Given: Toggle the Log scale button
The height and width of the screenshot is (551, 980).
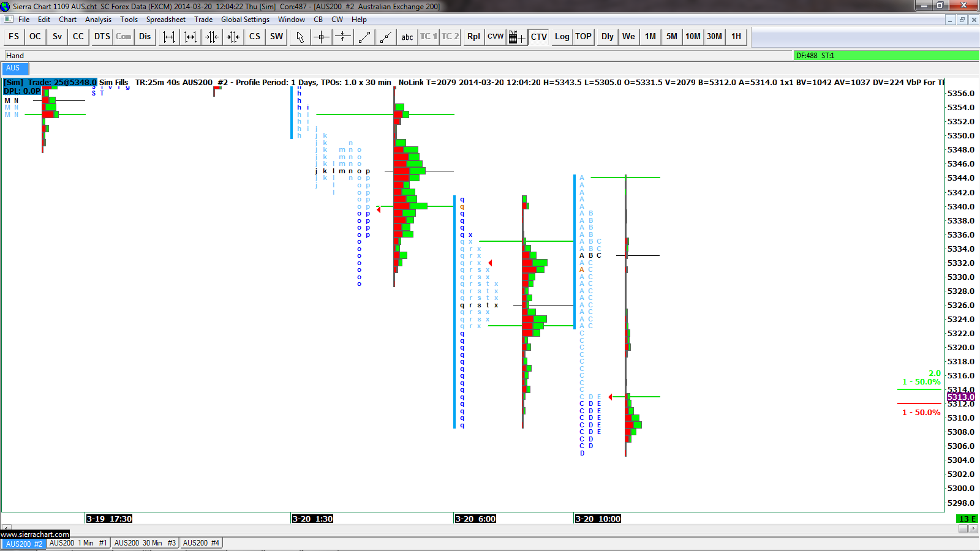Looking at the screenshot, I should coord(562,37).
